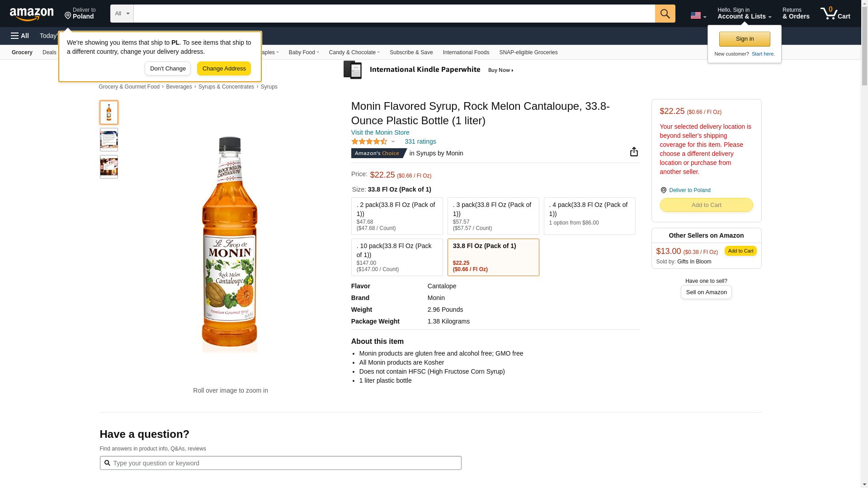Screen dimensions: 868x488
Task: Expand the Candy & Chocolate menu
Action: (354, 52)
